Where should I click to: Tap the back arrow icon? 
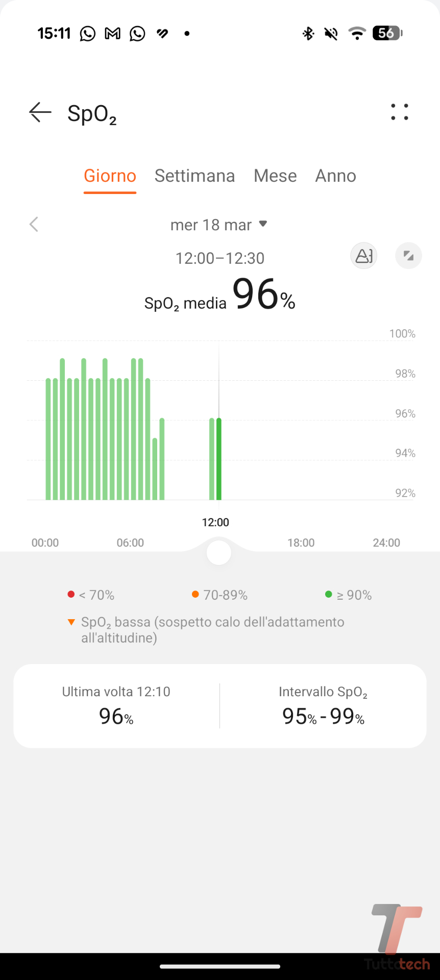40,112
